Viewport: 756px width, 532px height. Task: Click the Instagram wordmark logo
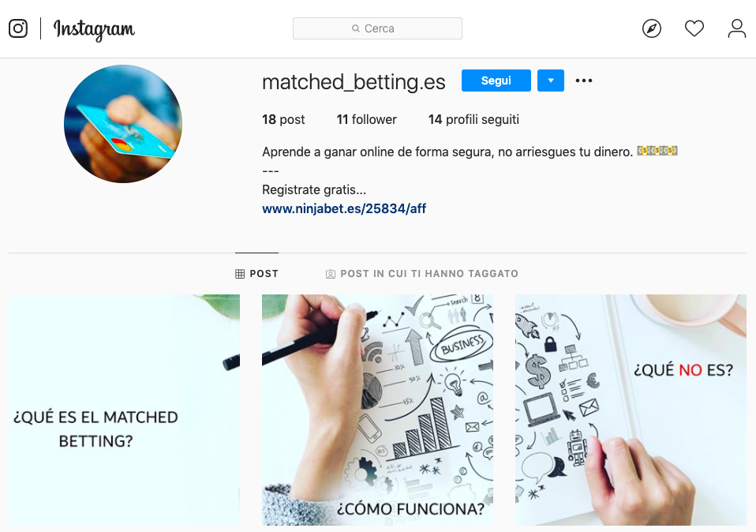(94, 30)
